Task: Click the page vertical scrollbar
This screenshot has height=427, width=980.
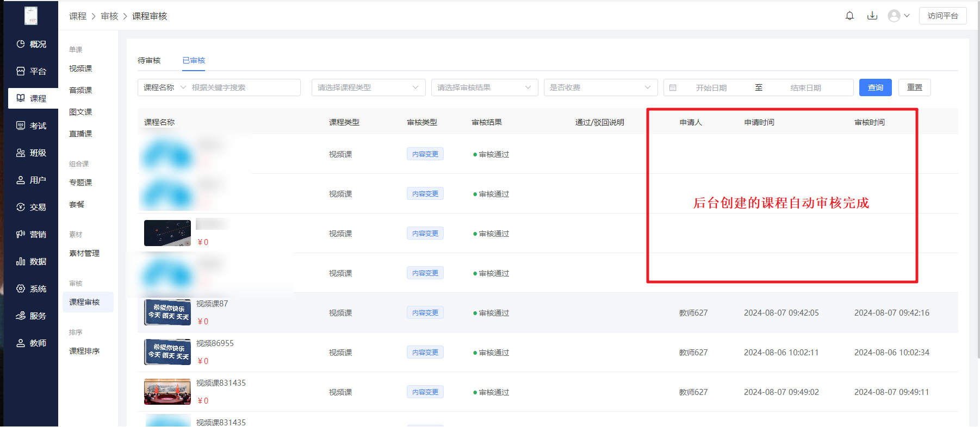Action: pyautogui.click(x=978, y=179)
